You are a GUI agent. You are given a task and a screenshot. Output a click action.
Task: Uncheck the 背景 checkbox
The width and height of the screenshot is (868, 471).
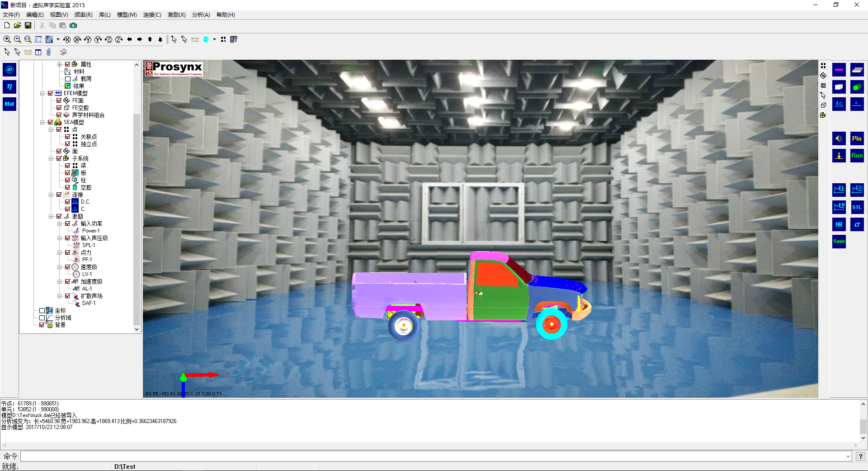pyautogui.click(x=42, y=325)
